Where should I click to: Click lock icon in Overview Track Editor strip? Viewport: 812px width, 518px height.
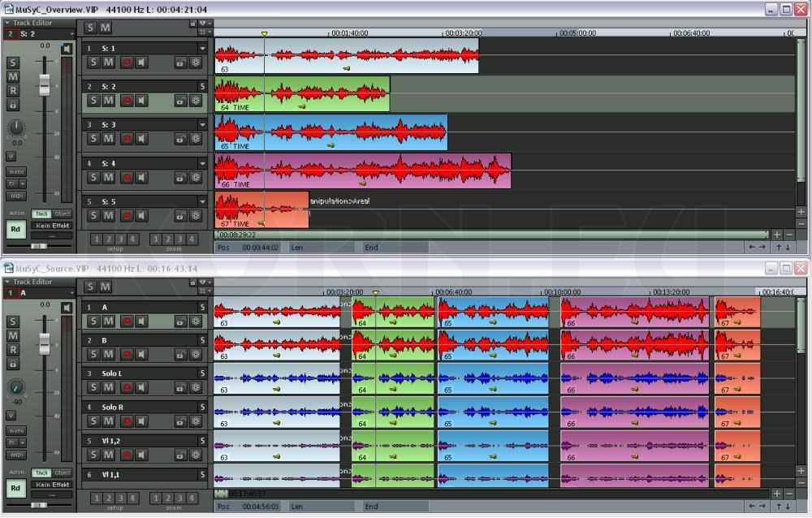(x=13, y=105)
